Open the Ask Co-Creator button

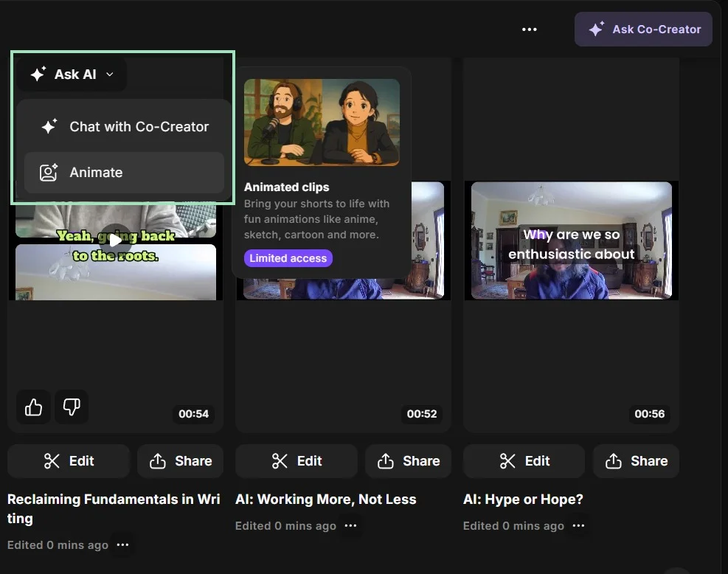click(x=643, y=30)
